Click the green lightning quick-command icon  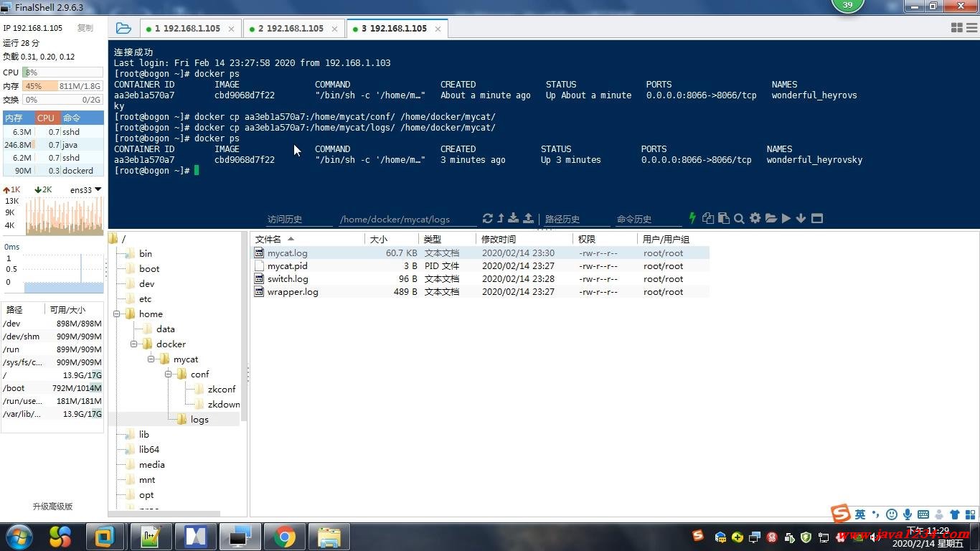[x=692, y=218]
